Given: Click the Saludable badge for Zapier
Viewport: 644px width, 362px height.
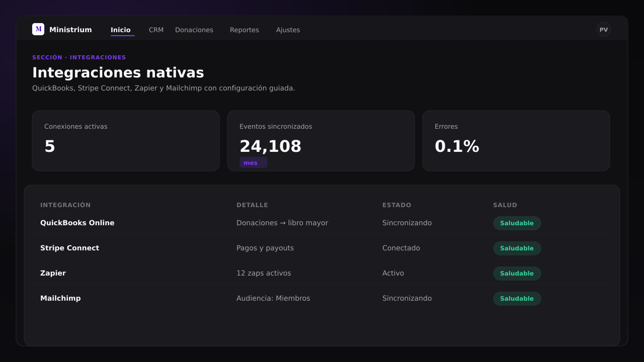Looking at the screenshot, I should [x=517, y=274].
